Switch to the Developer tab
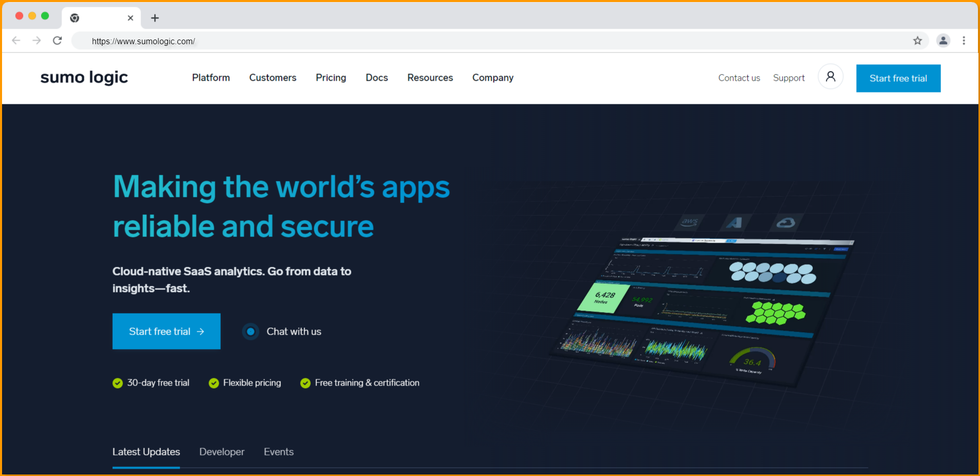The height and width of the screenshot is (476, 980). 222,452
